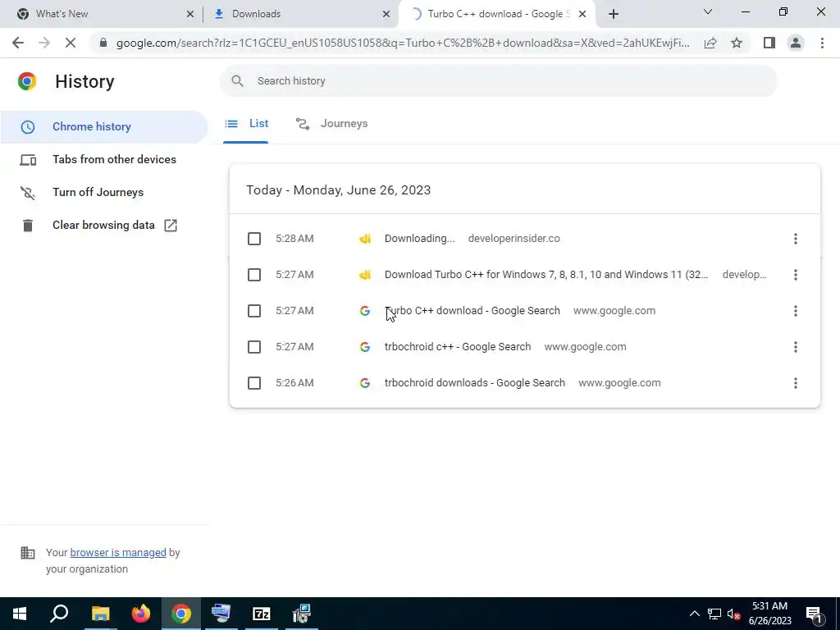
Task: Click the Chrome logo next to History
Action: [x=27, y=81]
